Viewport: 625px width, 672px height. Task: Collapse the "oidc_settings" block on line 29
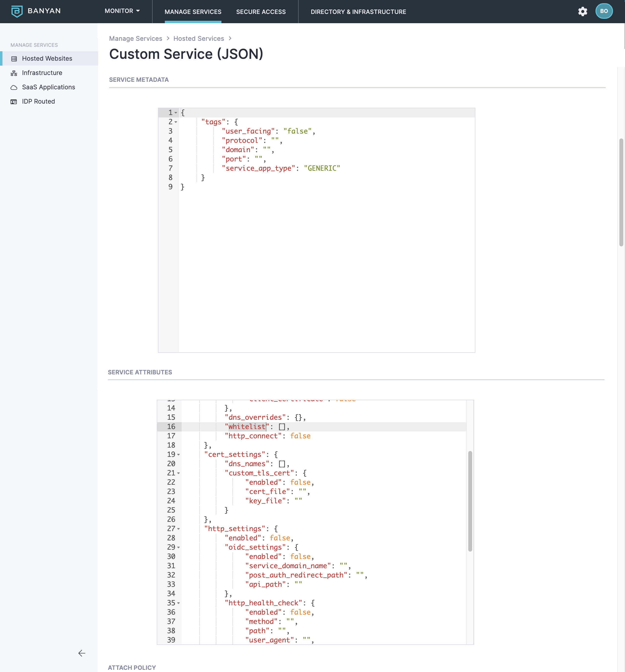pos(178,548)
